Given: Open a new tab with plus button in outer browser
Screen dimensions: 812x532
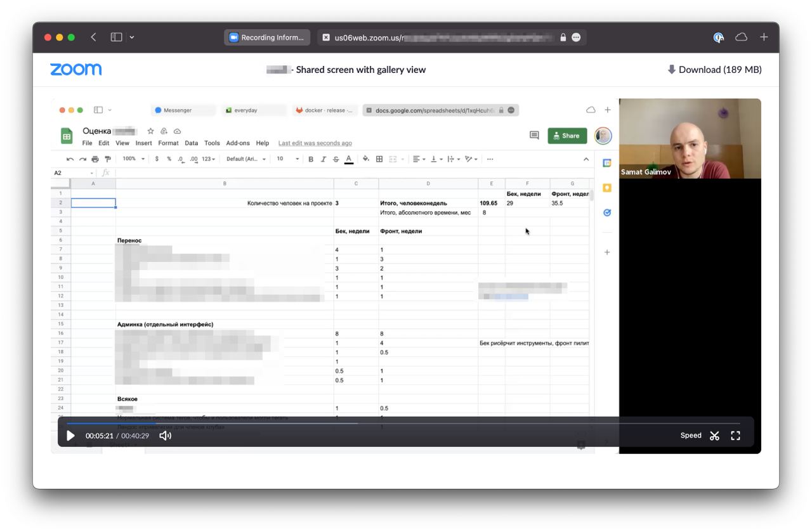Looking at the screenshot, I should point(764,37).
